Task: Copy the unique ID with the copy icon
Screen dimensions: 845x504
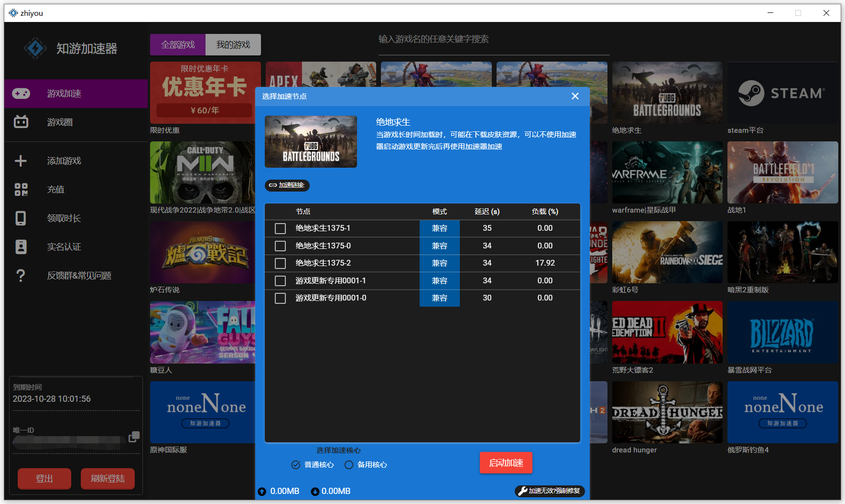Action: (134, 437)
